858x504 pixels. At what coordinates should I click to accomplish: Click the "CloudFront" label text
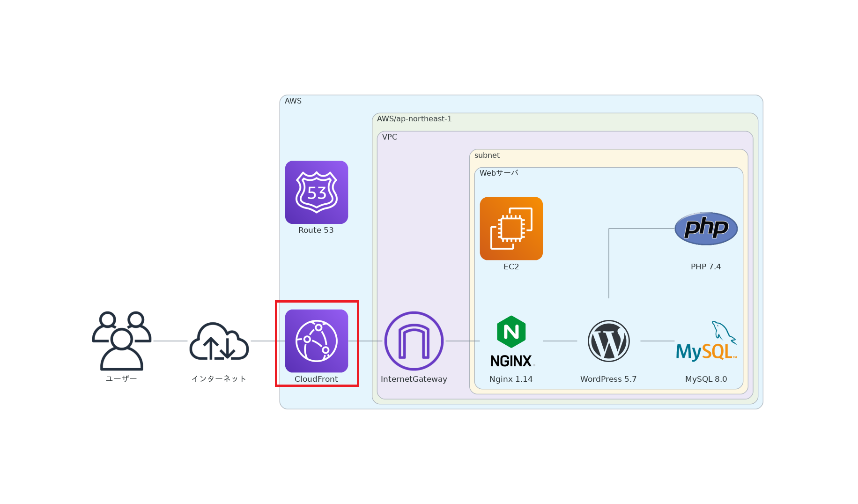point(316,379)
